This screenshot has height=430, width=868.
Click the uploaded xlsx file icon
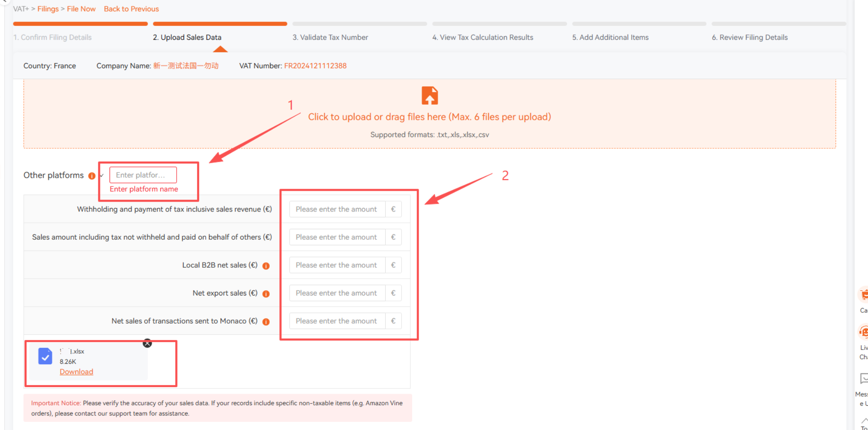click(45, 356)
